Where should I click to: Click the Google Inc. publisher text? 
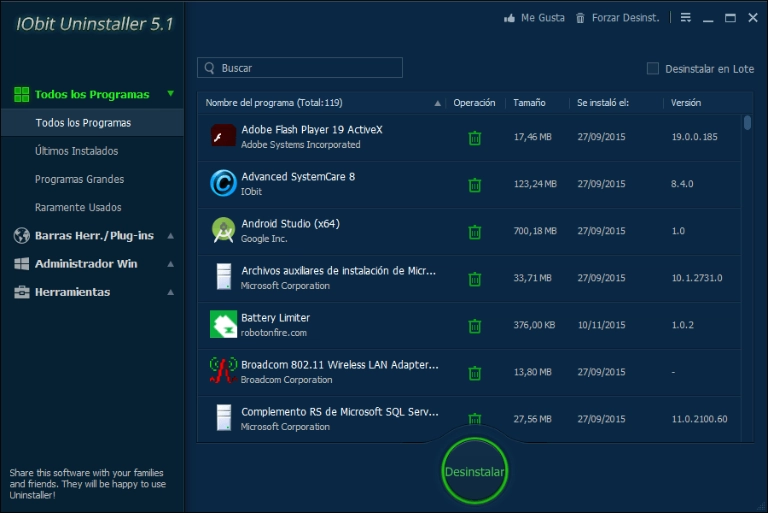coord(264,239)
